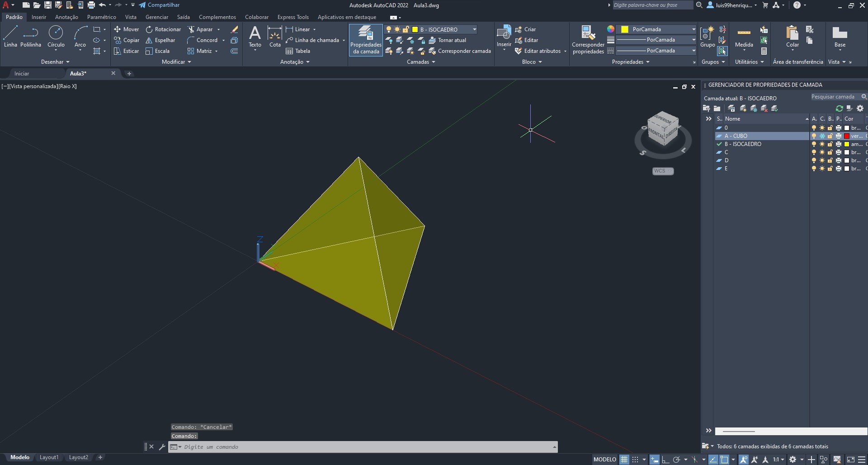Activate the Copiar command

tap(127, 40)
